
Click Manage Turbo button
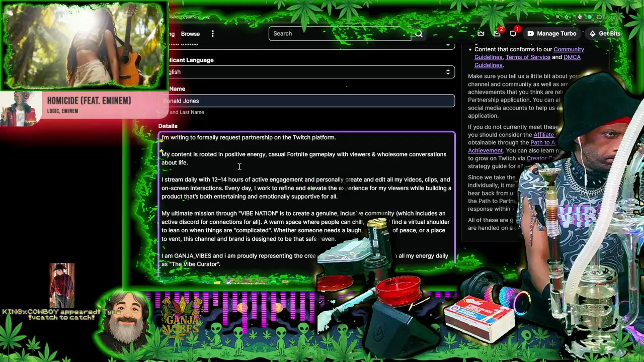click(x=551, y=34)
